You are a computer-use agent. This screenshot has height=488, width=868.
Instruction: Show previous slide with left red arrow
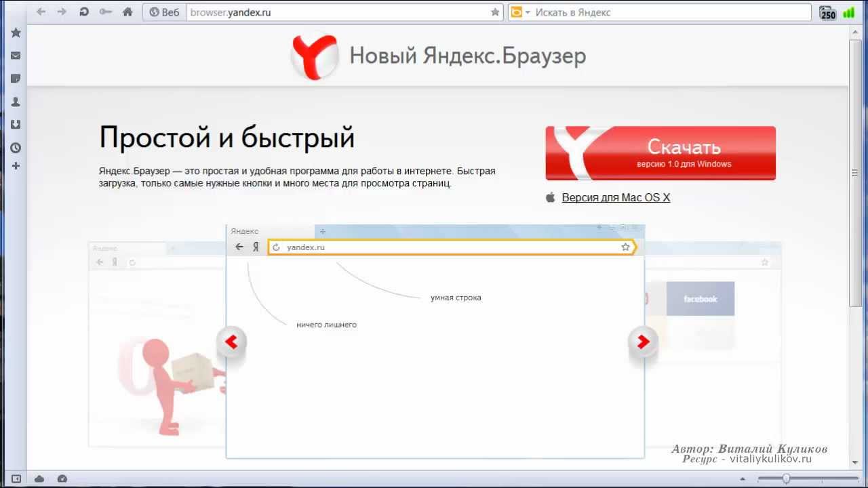pyautogui.click(x=231, y=342)
